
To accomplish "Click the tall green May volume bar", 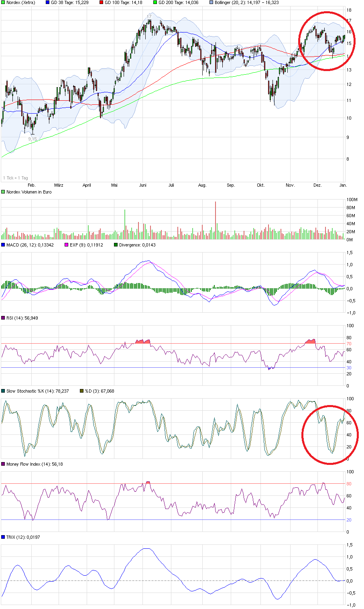I will [x=125, y=224].
